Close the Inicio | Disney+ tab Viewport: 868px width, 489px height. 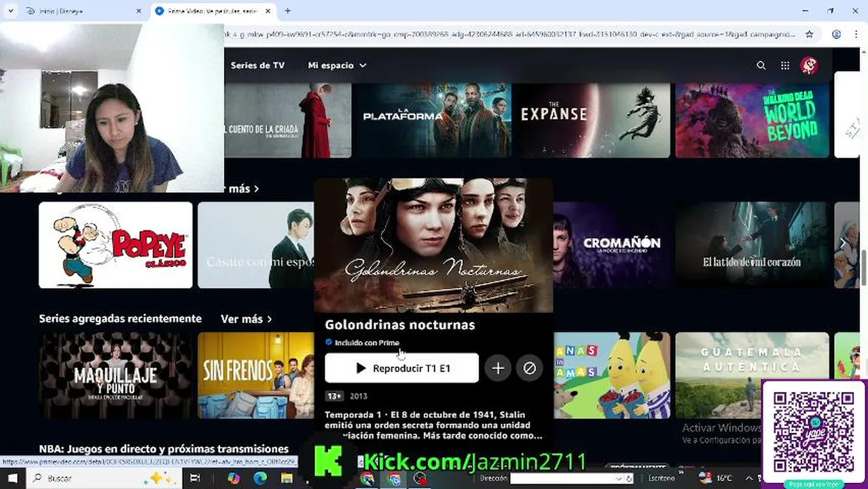click(139, 11)
